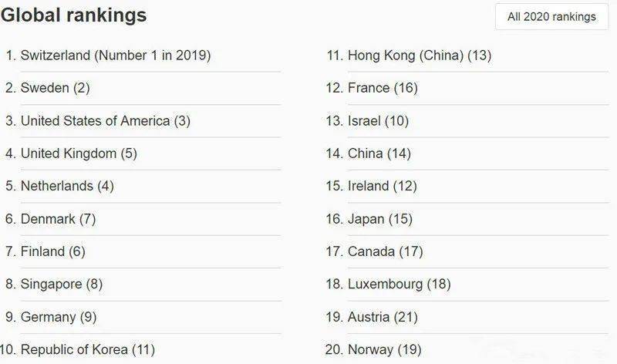
Task: Select Finland in the rankings list
Action: point(52,251)
